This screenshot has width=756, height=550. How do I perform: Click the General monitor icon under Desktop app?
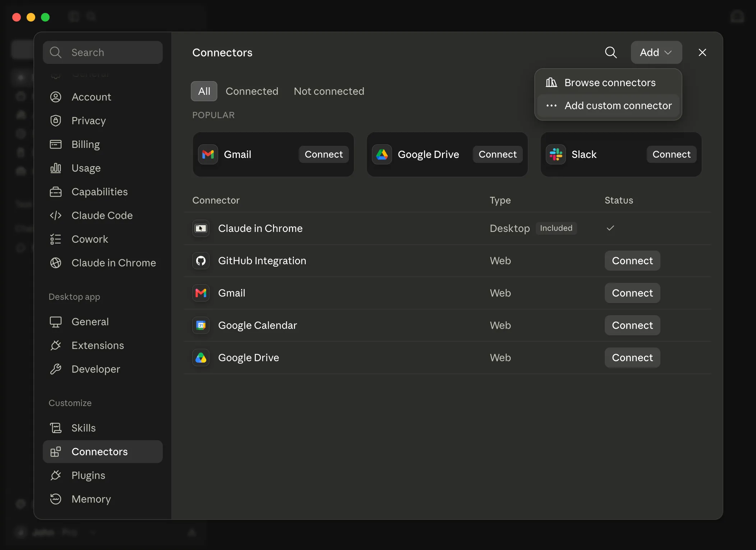pyautogui.click(x=56, y=322)
